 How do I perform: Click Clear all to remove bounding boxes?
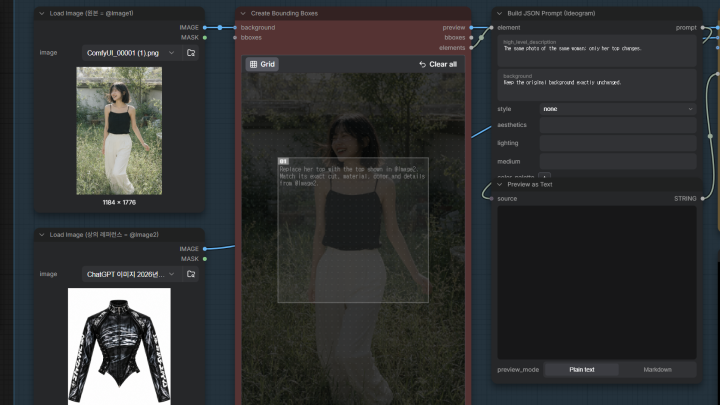(438, 64)
